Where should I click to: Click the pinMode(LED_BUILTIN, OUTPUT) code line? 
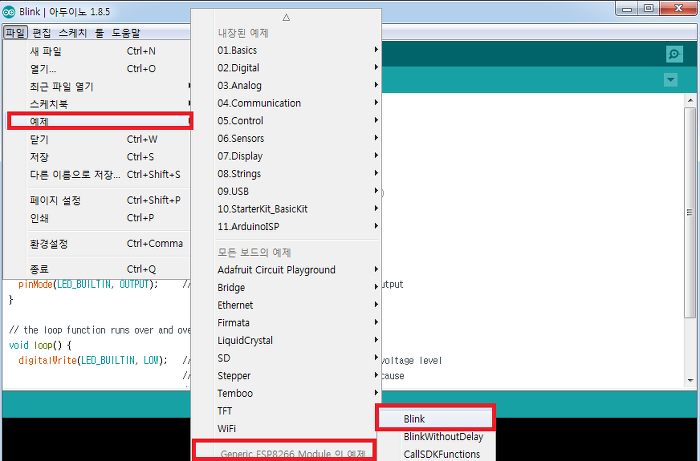pos(88,284)
